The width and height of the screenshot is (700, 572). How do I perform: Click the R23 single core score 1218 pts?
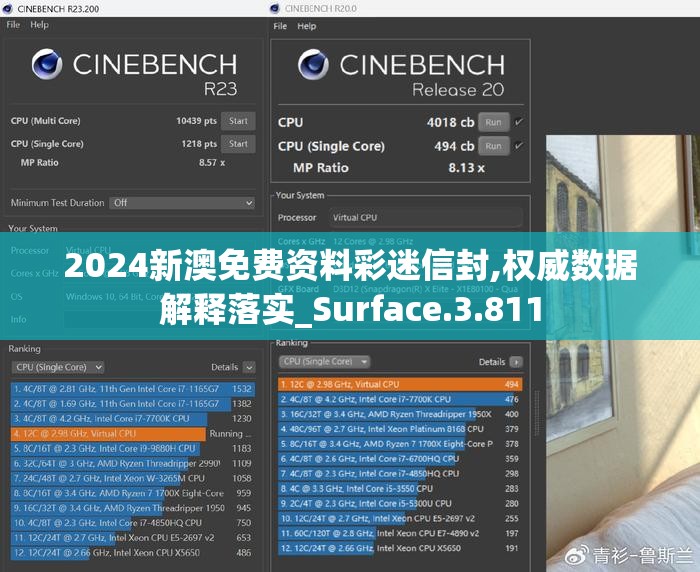point(199,144)
